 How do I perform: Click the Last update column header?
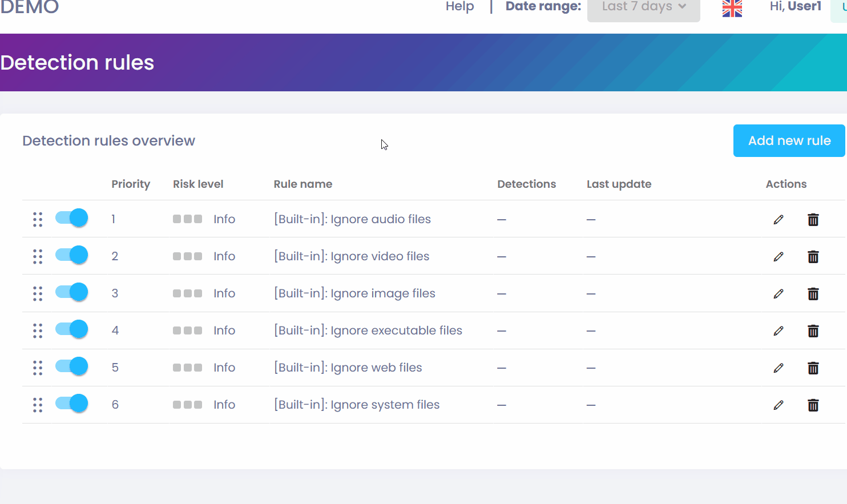(x=619, y=184)
